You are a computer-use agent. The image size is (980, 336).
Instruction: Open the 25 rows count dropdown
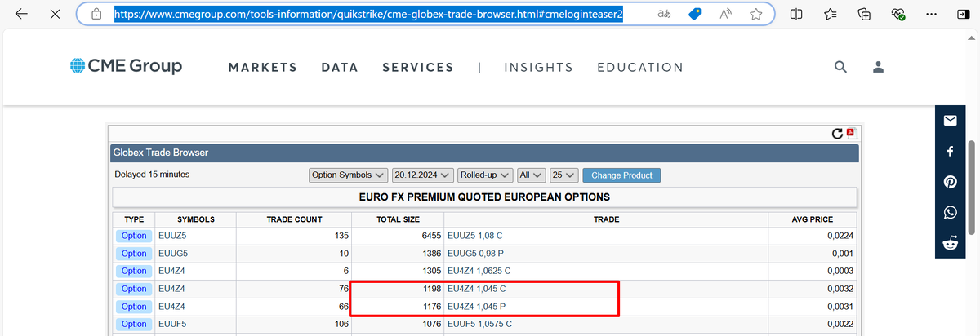[564, 175]
